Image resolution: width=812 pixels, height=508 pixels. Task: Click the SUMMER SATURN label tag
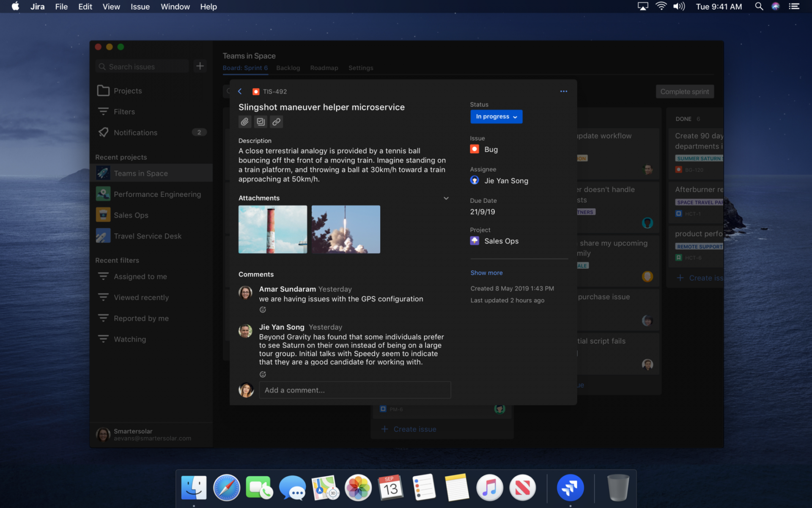click(x=699, y=158)
